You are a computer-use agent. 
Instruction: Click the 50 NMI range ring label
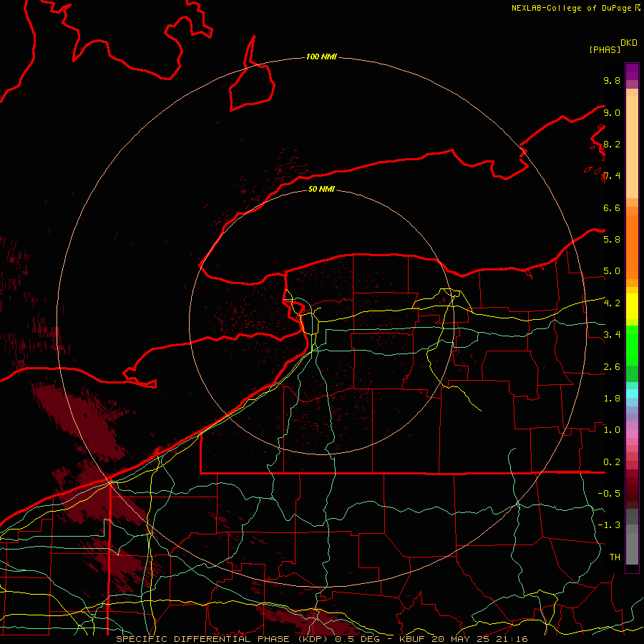click(x=321, y=189)
